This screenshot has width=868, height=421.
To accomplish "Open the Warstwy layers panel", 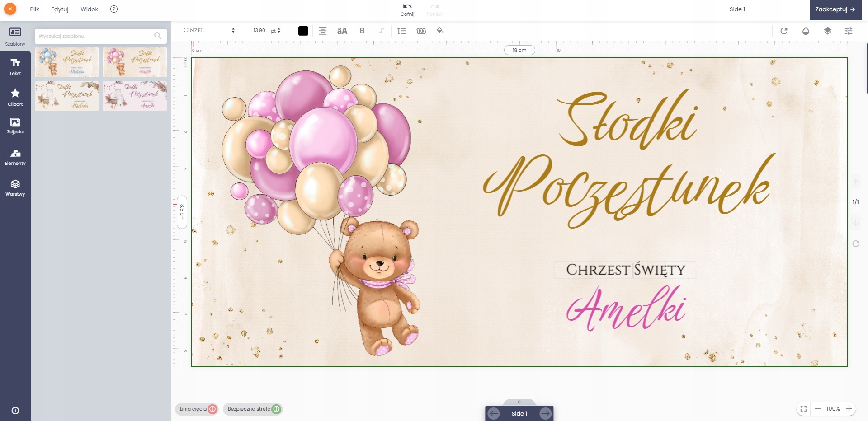I will tap(15, 188).
